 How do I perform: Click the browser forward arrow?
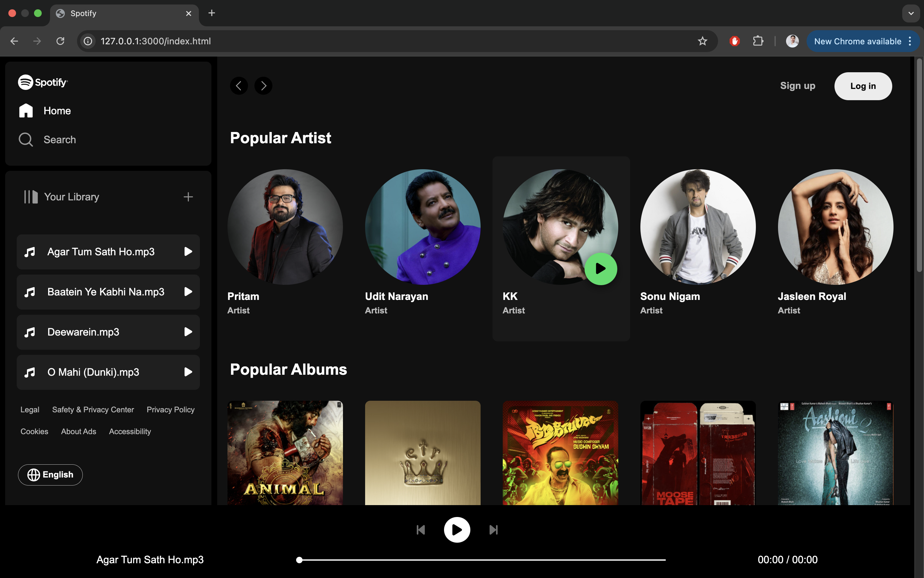pyautogui.click(x=37, y=41)
